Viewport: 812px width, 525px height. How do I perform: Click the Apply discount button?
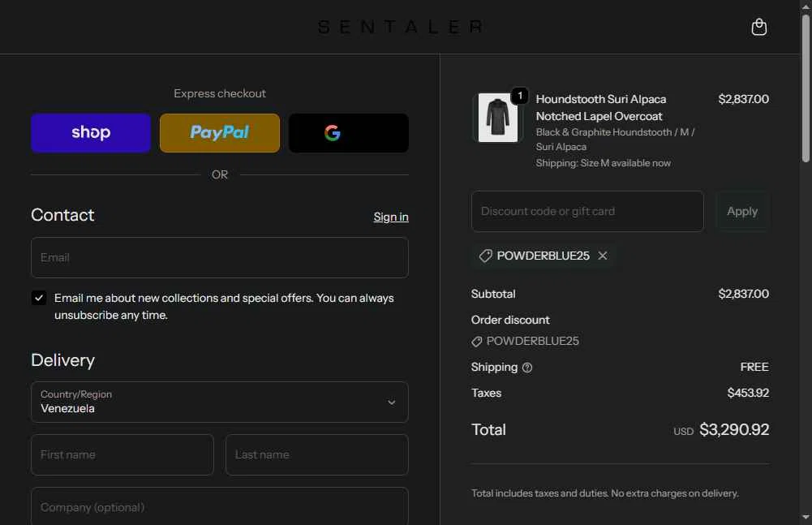point(742,211)
